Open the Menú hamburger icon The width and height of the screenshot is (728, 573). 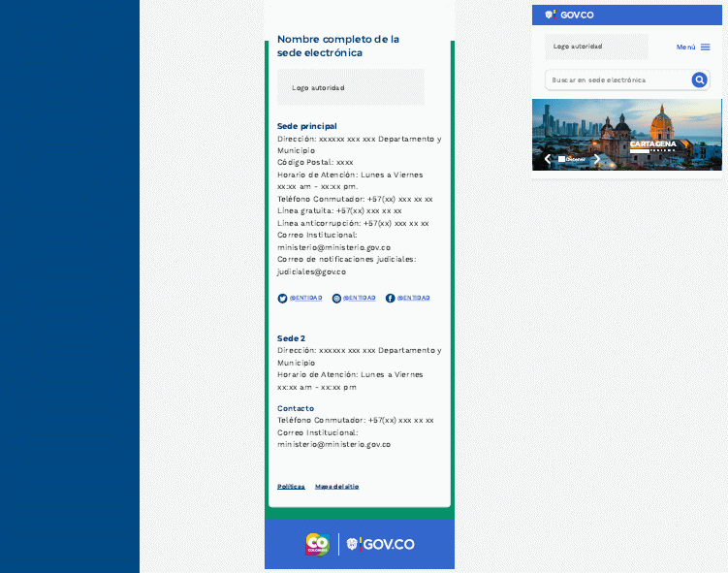(706, 47)
